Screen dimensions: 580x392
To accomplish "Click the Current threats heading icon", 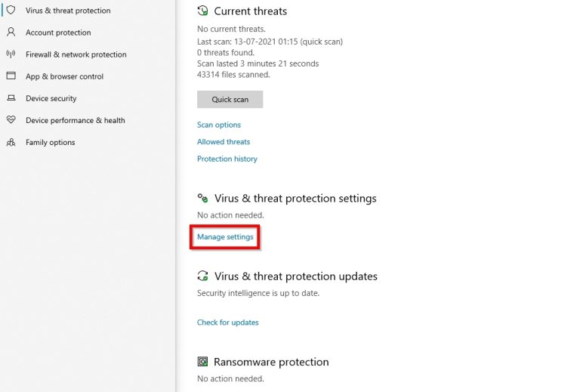I will pos(202,11).
